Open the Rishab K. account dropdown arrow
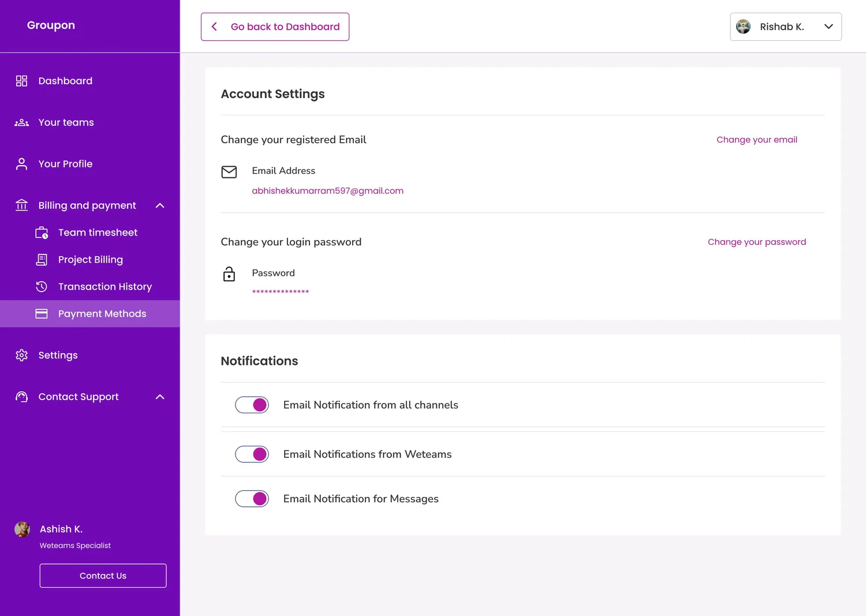 pos(828,27)
